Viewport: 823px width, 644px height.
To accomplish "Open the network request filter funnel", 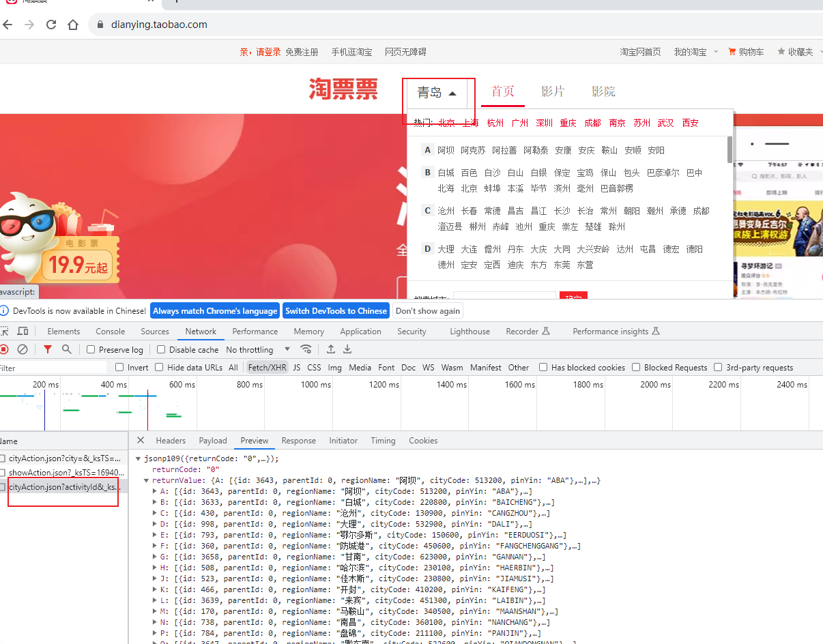I will pyautogui.click(x=47, y=349).
